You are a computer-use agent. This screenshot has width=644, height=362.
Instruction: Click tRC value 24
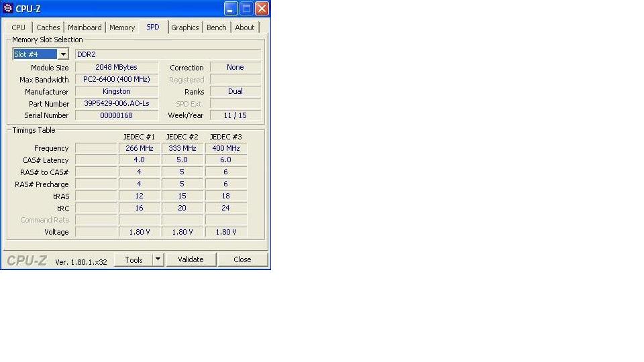click(x=226, y=208)
